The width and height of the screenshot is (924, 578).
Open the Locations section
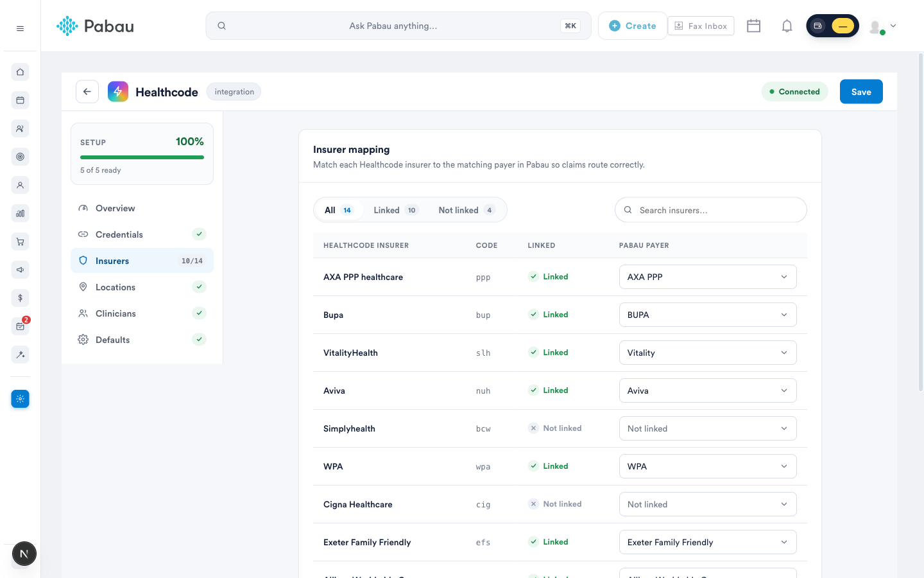[142, 287]
